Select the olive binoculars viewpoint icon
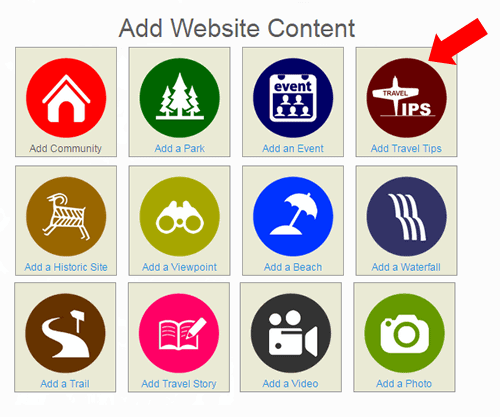This screenshot has height=417, width=500. pos(180,216)
